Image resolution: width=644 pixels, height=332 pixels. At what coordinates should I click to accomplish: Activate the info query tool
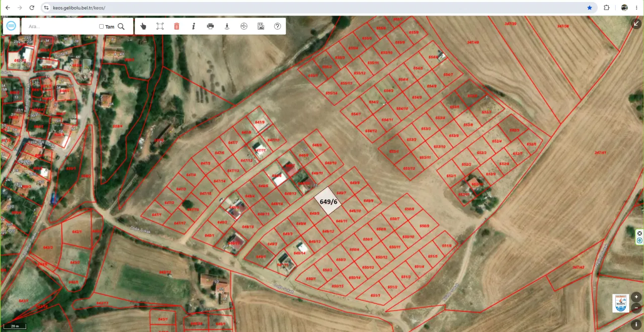click(x=194, y=26)
